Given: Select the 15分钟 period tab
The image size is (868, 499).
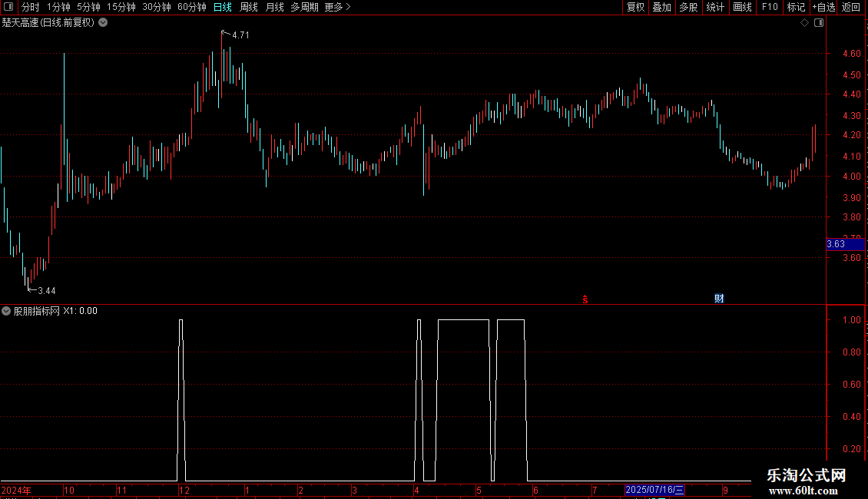Looking at the screenshot, I should click(x=121, y=7).
